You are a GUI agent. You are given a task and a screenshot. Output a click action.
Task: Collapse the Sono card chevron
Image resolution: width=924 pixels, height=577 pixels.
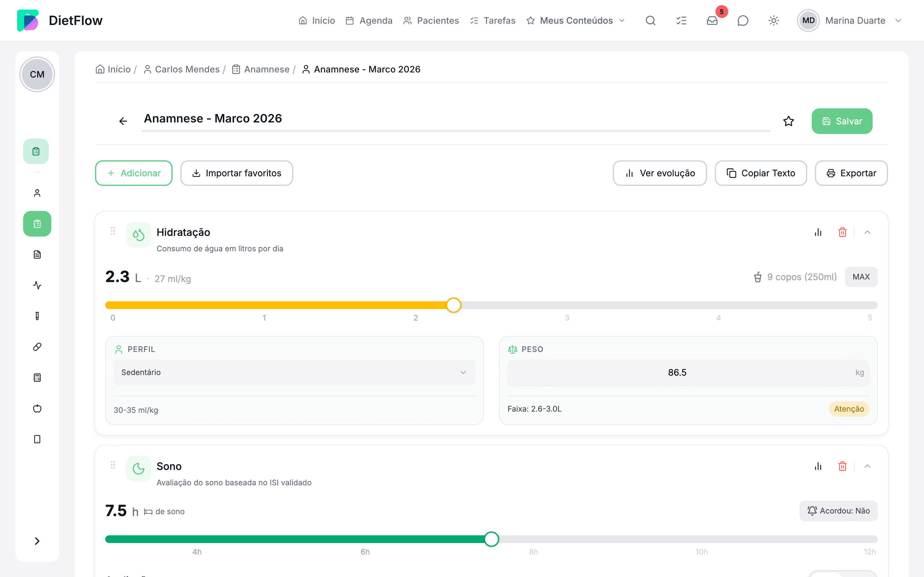coord(868,466)
